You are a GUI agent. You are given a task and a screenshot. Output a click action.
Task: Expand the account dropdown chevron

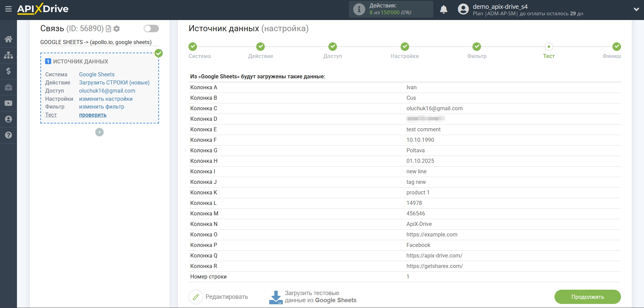pyautogui.click(x=636, y=9)
